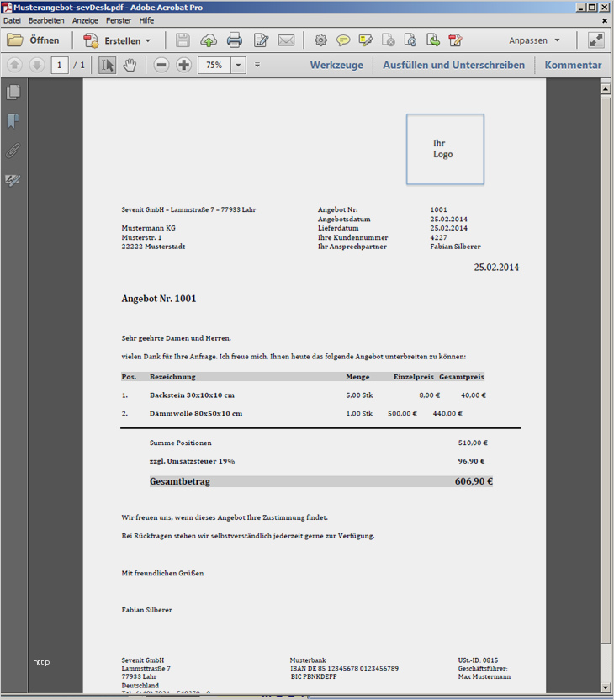Show the bookmarks panel
The width and height of the screenshot is (614, 700).
click(x=13, y=121)
